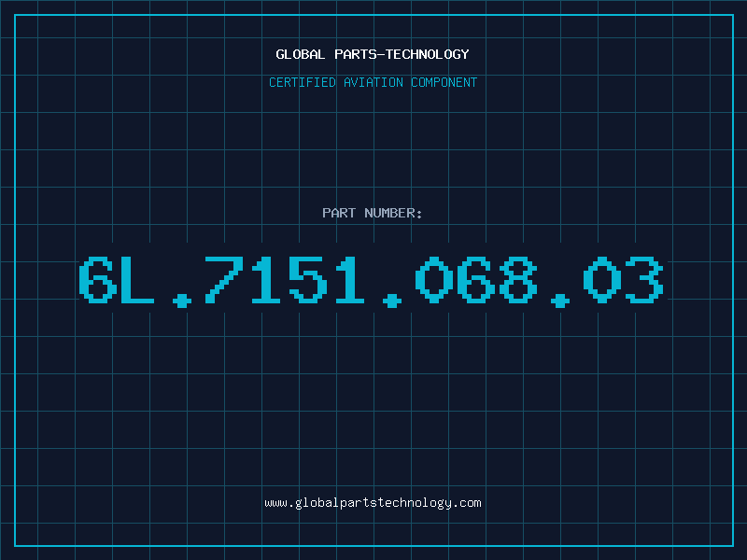Click the dot between 6L and 7151
The width and height of the screenshot is (747, 560).
point(181,301)
